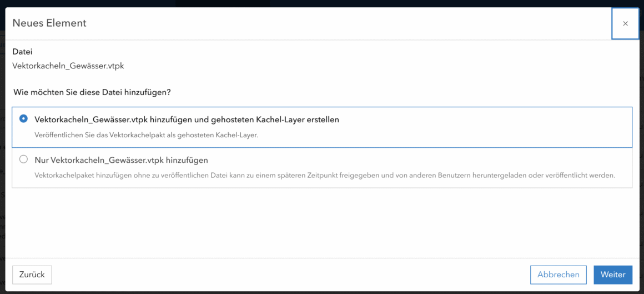The width and height of the screenshot is (644, 294).
Task: Click the file name Vektorkacheln_Gewässer.vtpk under Datei
Action: (68, 66)
